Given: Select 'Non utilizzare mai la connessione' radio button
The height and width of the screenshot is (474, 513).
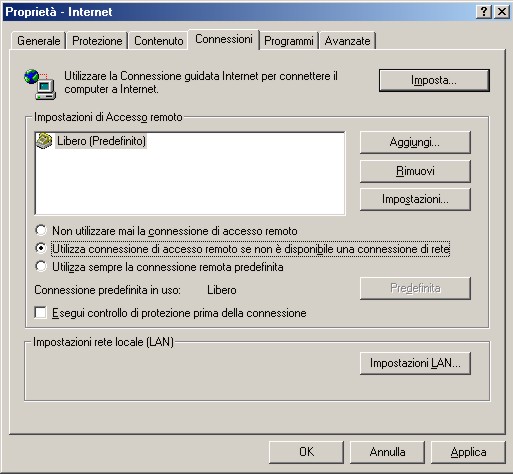Looking at the screenshot, I should coord(41,230).
